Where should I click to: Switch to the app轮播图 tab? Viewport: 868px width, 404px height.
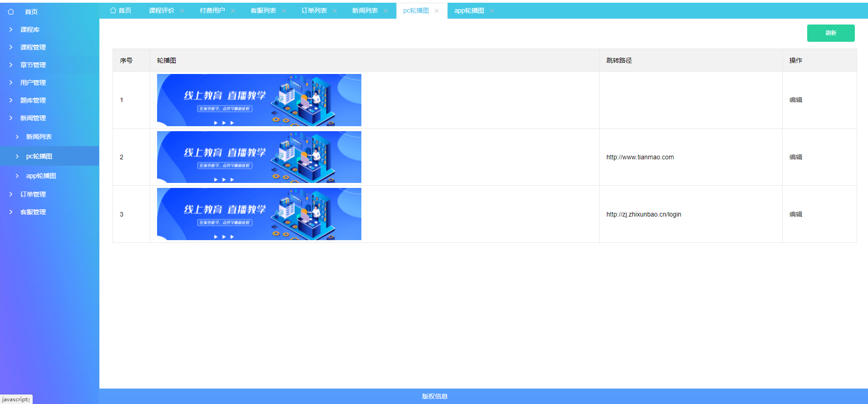tap(469, 11)
